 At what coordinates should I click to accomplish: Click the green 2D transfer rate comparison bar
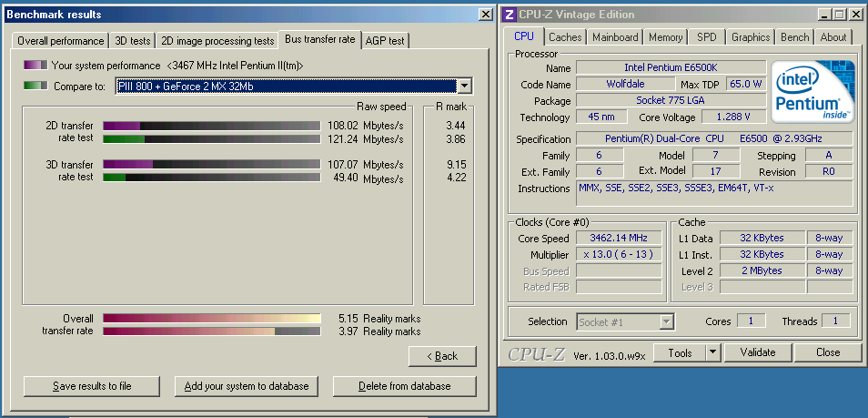click(211, 138)
